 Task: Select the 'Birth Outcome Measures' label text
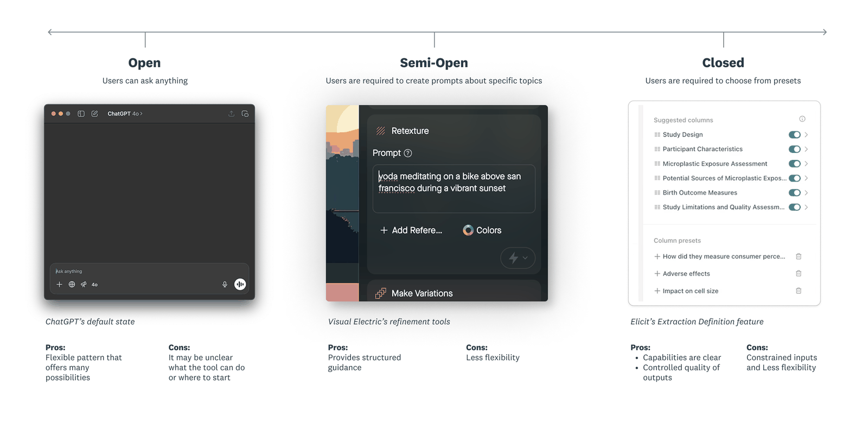tap(700, 192)
